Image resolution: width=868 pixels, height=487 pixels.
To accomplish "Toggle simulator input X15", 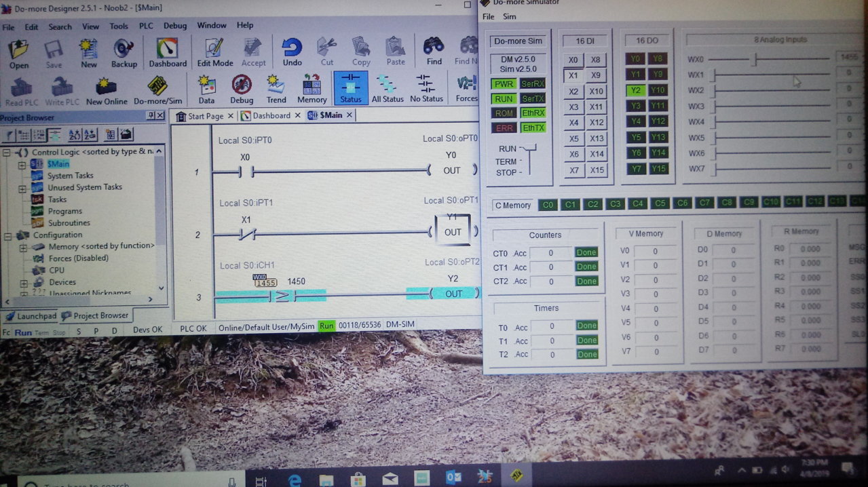I will tap(597, 170).
